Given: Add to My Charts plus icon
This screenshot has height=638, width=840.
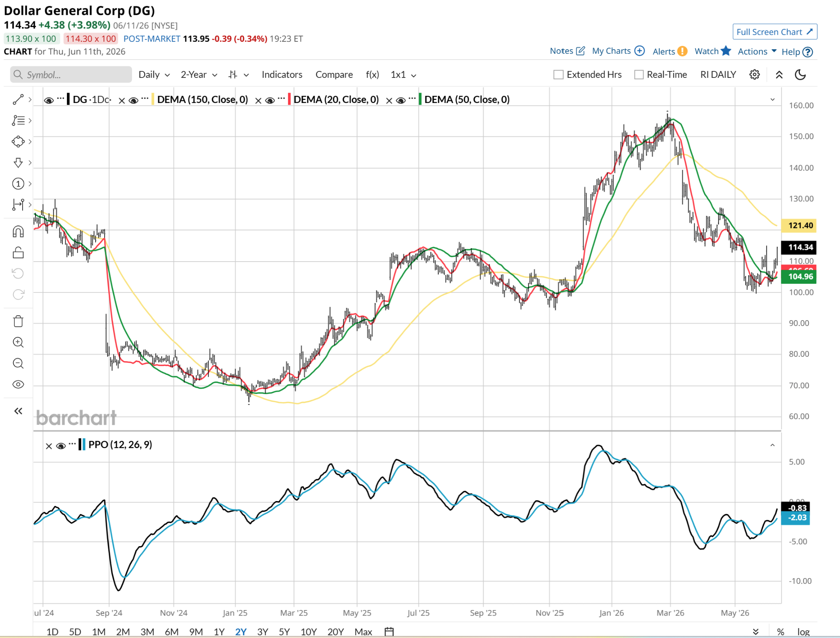Looking at the screenshot, I should [x=639, y=51].
